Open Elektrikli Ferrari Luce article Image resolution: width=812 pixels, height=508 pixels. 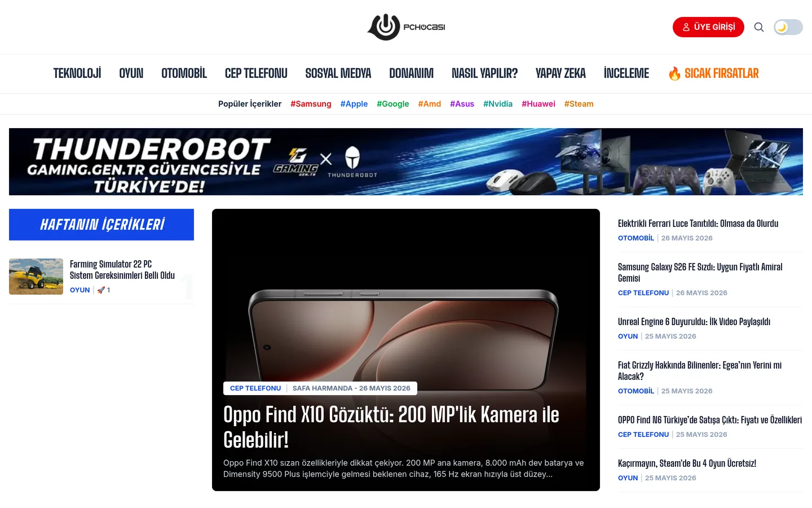(x=698, y=224)
